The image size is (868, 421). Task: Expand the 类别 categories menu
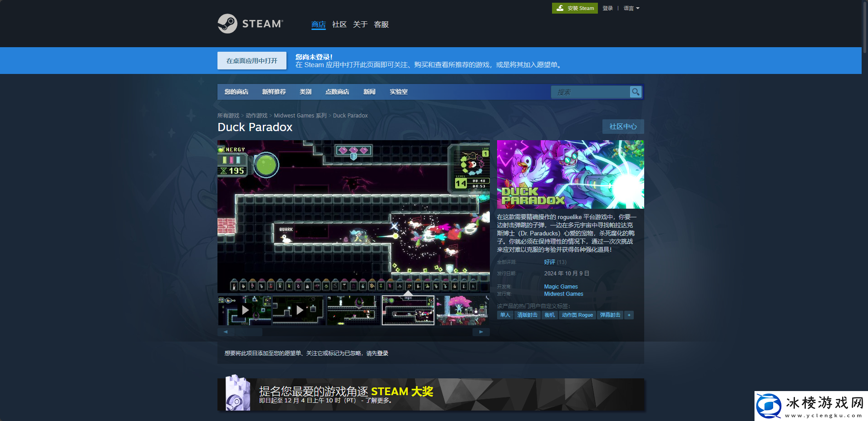coord(306,92)
